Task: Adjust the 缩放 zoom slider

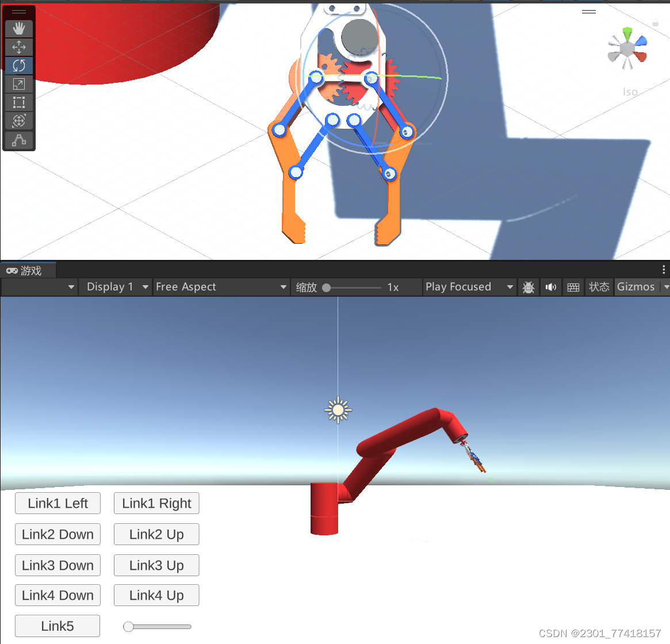Action: tap(353, 287)
